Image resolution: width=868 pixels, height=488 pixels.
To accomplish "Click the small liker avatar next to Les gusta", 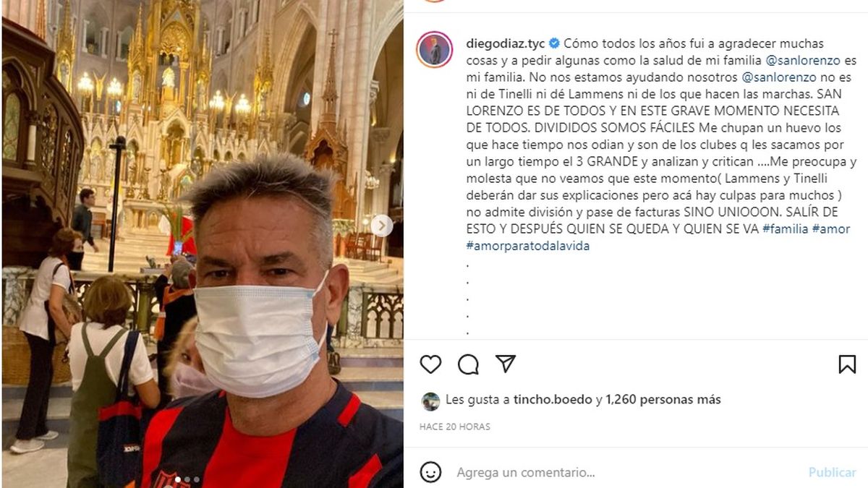I will 431,401.
